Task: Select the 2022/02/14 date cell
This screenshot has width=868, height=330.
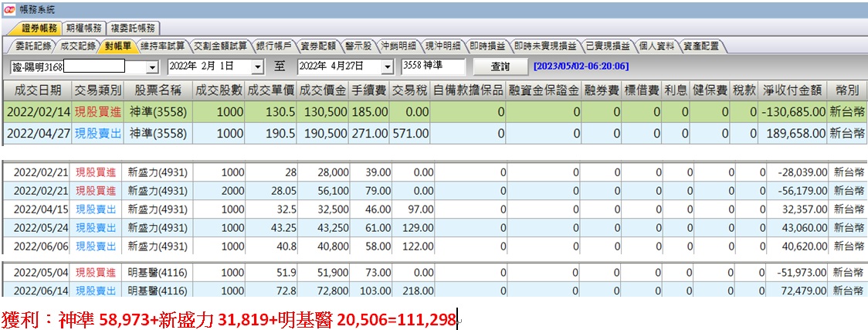Action: (38, 112)
